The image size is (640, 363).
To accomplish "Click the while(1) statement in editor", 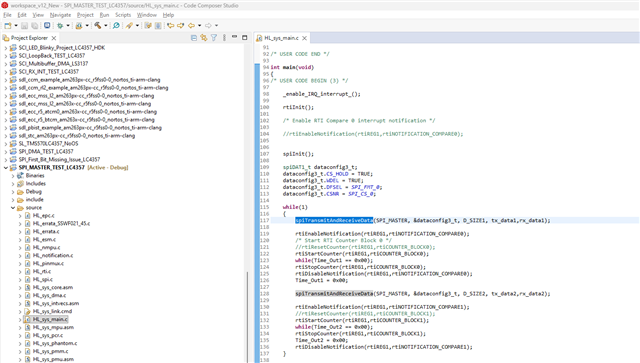I will point(295,207).
